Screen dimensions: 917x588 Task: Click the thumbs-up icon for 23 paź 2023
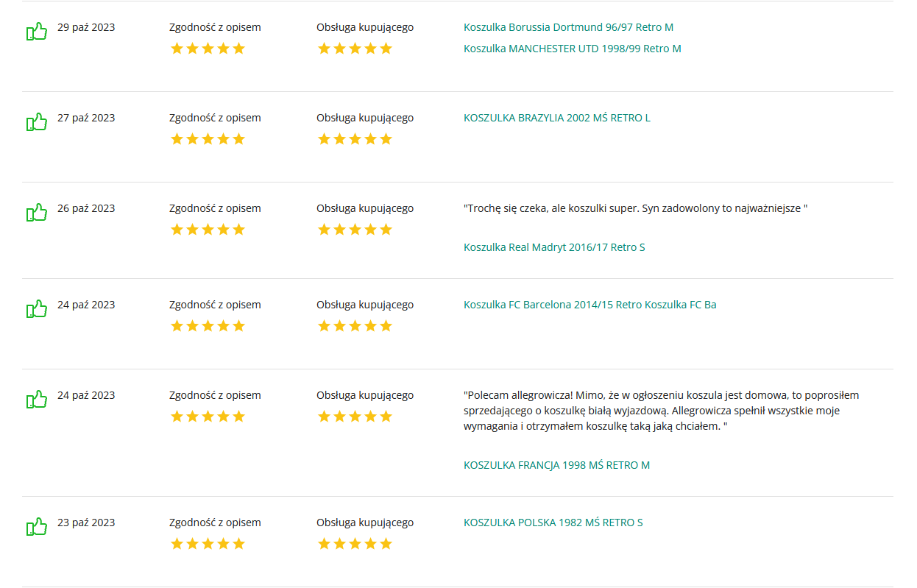point(37,527)
